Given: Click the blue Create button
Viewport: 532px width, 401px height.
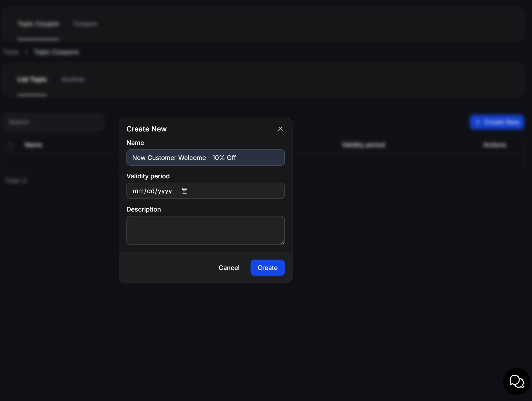Looking at the screenshot, I should tap(268, 268).
